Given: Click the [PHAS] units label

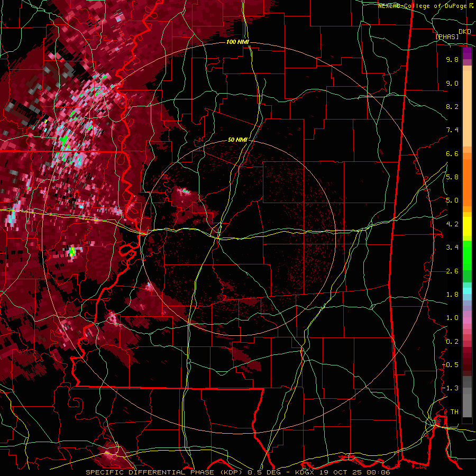Looking at the screenshot, I should (447, 36).
